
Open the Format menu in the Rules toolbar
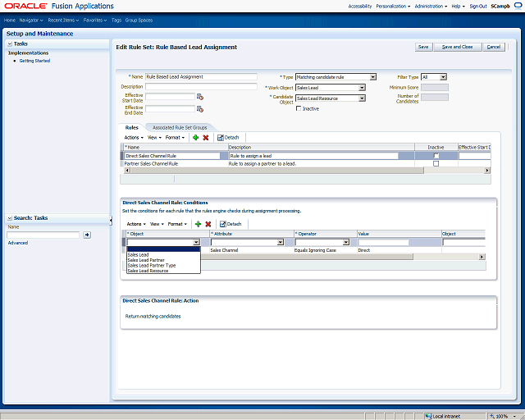[x=176, y=137]
